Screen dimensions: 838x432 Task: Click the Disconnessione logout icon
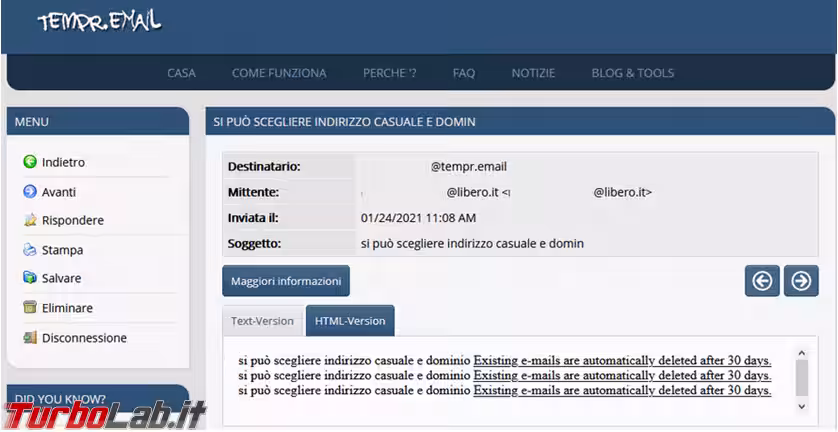pyautogui.click(x=30, y=338)
